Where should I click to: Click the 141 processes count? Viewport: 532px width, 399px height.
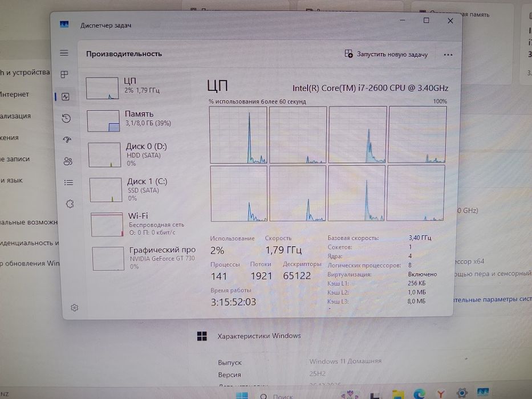[219, 276]
